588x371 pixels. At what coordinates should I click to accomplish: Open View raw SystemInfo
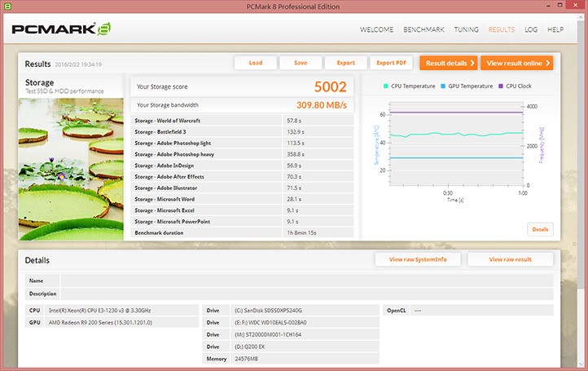[x=418, y=259]
